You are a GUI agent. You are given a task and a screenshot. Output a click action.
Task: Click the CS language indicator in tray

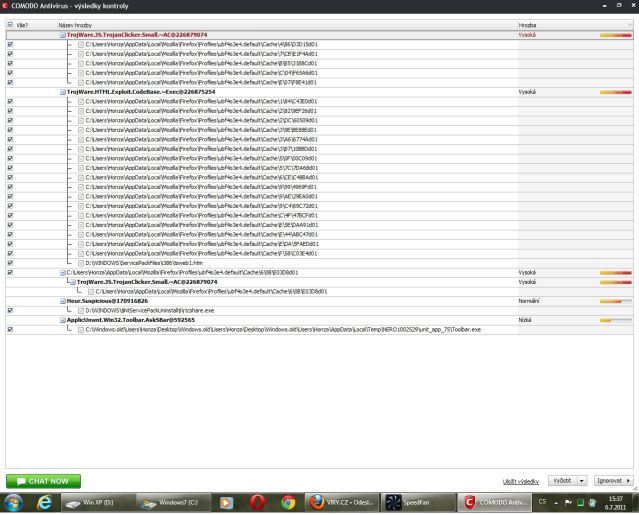(x=542, y=502)
